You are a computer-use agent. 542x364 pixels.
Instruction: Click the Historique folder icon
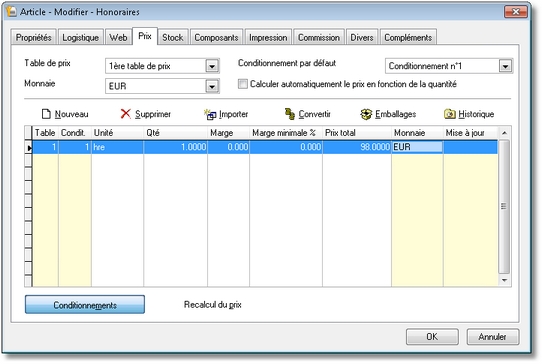pos(450,114)
